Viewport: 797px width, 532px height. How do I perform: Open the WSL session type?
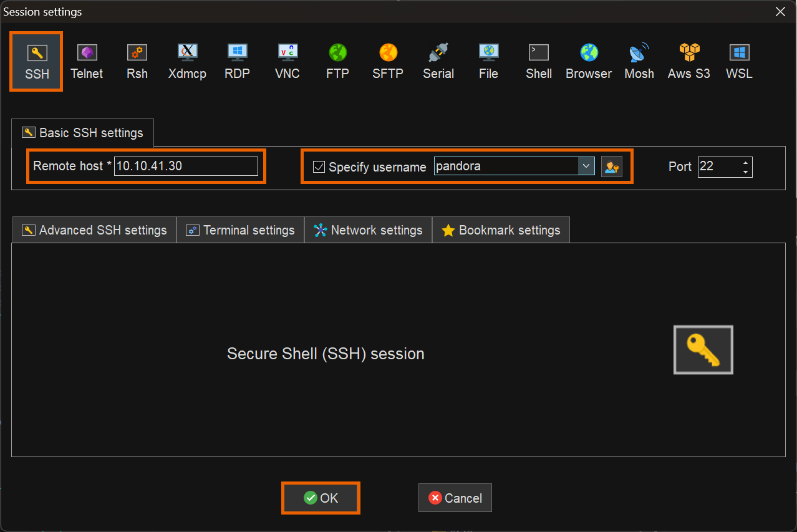(739, 62)
